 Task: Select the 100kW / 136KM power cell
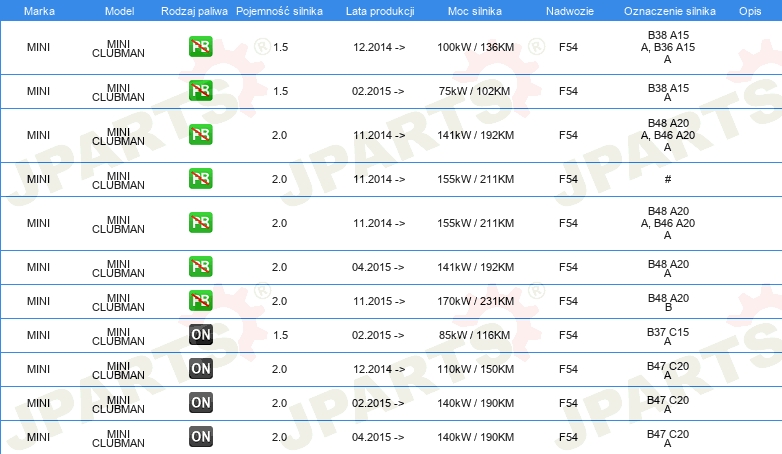pyautogui.click(x=475, y=47)
